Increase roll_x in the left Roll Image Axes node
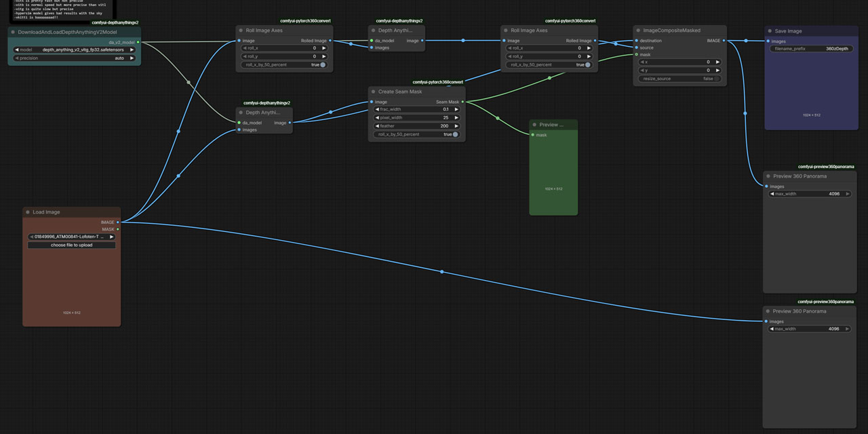This screenshot has height=434, width=868. tap(324, 48)
